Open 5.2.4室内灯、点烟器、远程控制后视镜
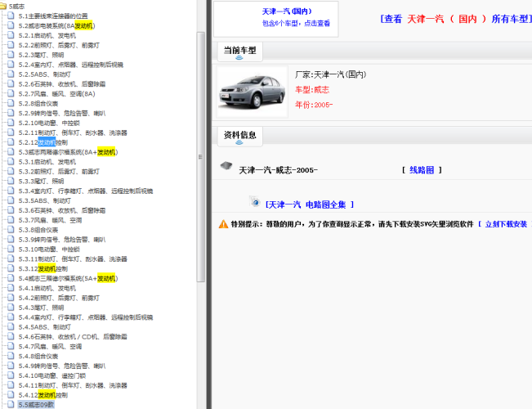The height and width of the screenshot is (409, 532). [70, 65]
